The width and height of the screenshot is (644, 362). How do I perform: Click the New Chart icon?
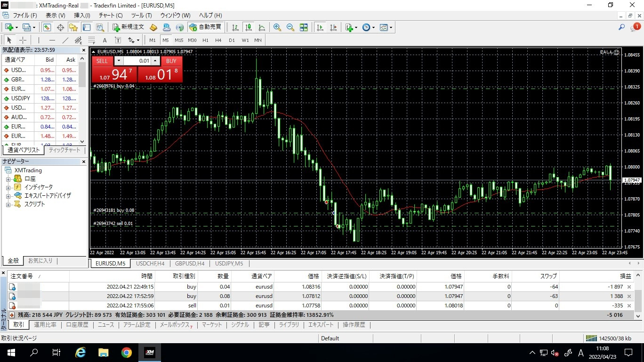click(9, 27)
